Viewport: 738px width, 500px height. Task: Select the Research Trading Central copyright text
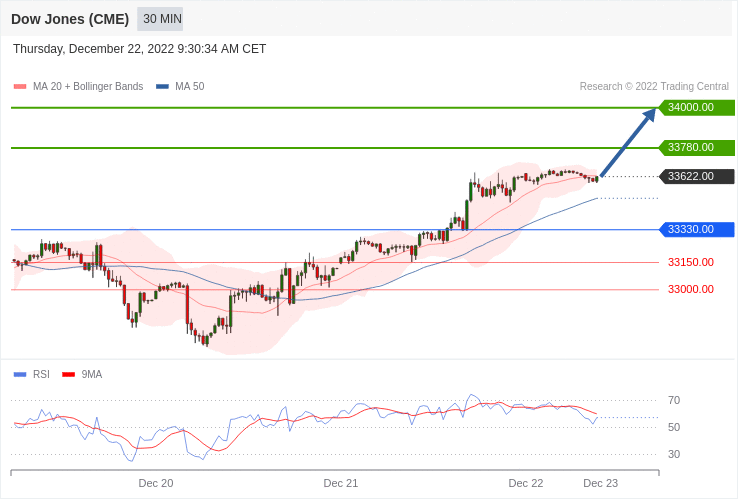pyautogui.click(x=654, y=87)
